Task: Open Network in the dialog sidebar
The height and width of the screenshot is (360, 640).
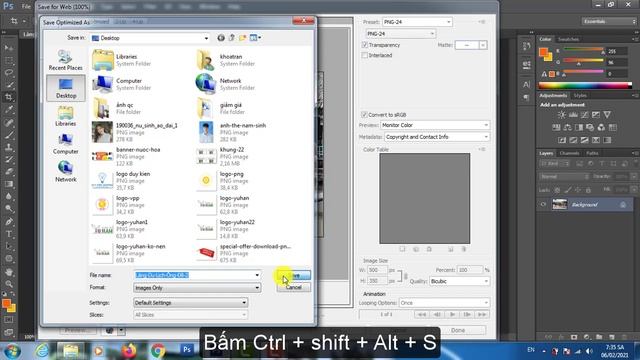Action: [x=65, y=172]
